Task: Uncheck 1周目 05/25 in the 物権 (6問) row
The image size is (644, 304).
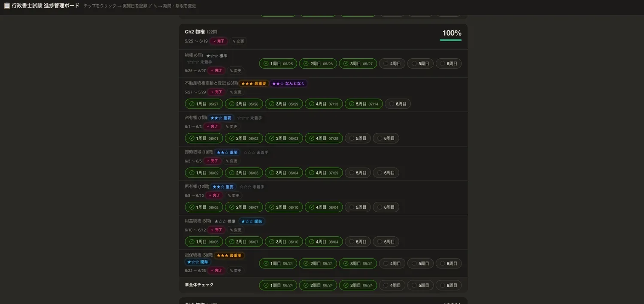Action: point(278,63)
